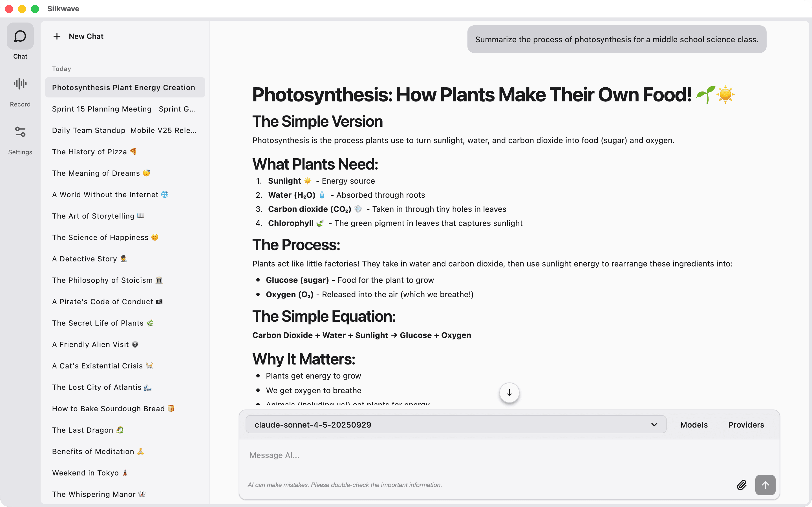Click the Chat speech bubble icon

(x=20, y=36)
